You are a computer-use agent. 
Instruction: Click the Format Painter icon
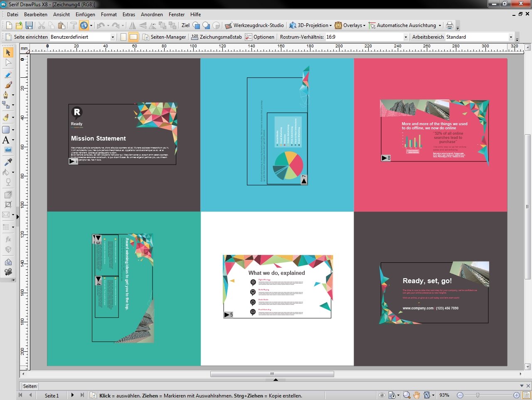pos(73,25)
